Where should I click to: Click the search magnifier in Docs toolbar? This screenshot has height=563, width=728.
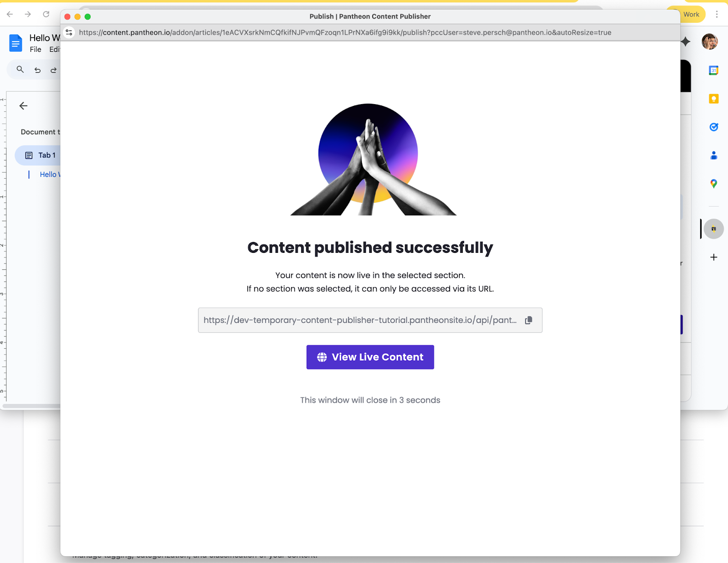click(x=20, y=70)
